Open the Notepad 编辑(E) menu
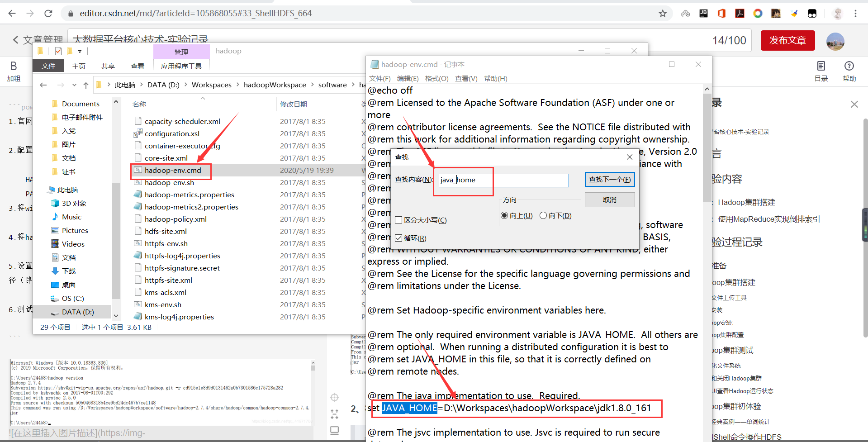The height and width of the screenshot is (442, 868). coord(408,78)
